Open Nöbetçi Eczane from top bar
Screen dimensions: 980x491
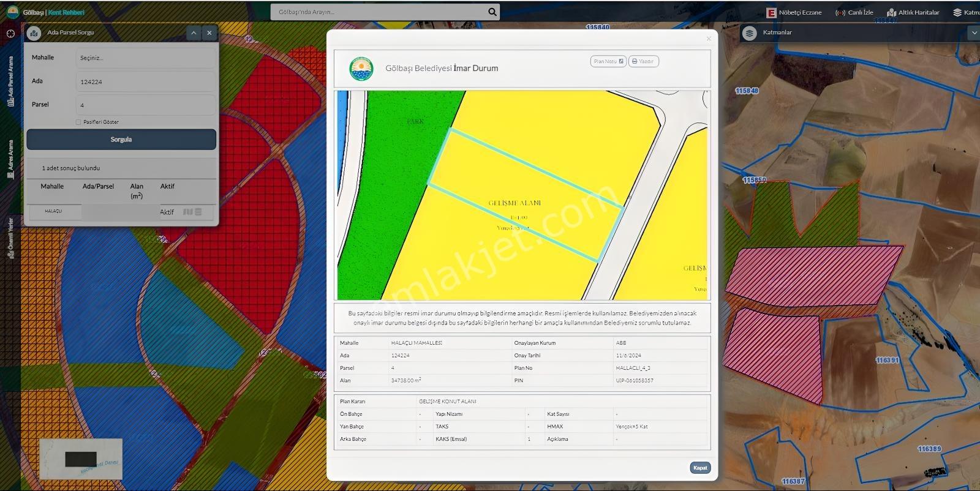point(794,12)
